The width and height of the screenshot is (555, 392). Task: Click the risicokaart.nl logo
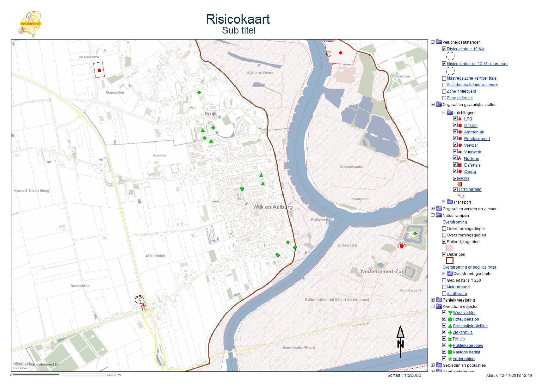pyautogui.click(x=30, y=24)
